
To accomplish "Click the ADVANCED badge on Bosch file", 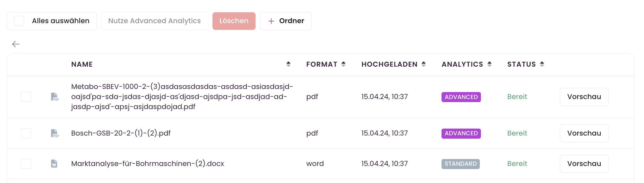I will pyautogui.click(x=461, y=133).
